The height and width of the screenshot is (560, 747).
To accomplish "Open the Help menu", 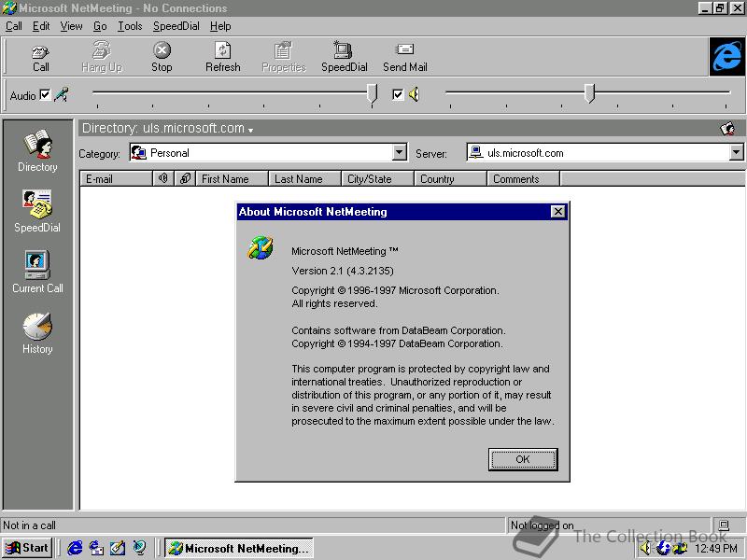I will click(x=220, y=26).
